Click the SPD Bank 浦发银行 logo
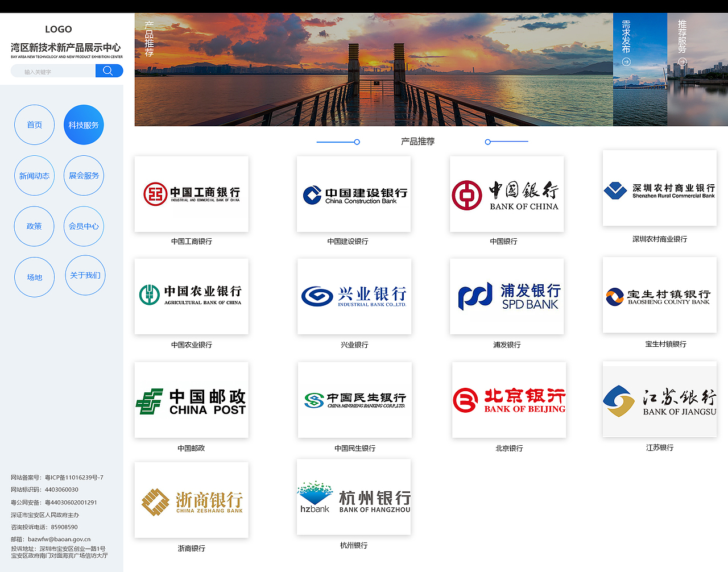 pos(507,296)
